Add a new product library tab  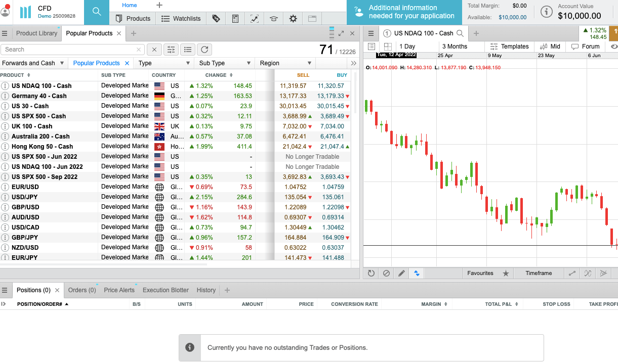click(134, 33)
